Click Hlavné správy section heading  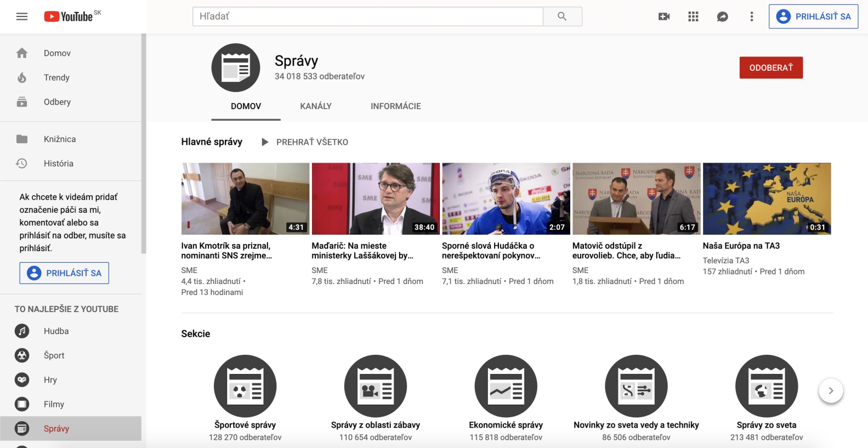pos(212,141)
